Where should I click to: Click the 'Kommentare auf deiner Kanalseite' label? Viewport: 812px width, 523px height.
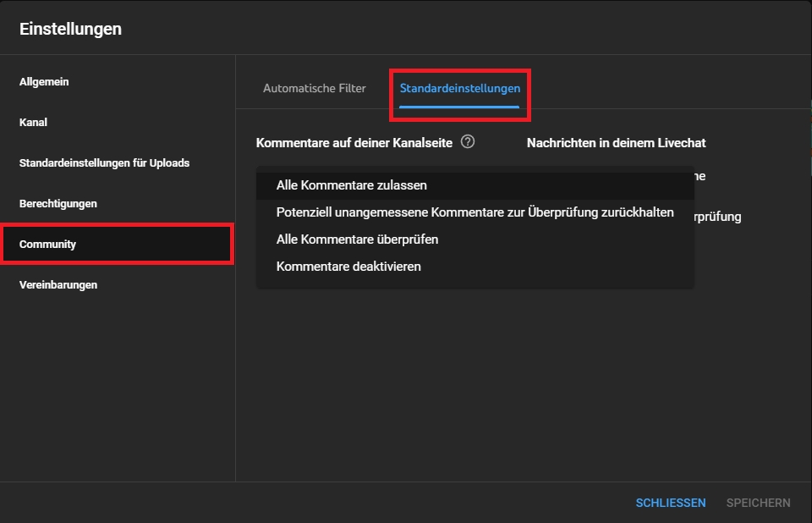[x=354, y=143]
